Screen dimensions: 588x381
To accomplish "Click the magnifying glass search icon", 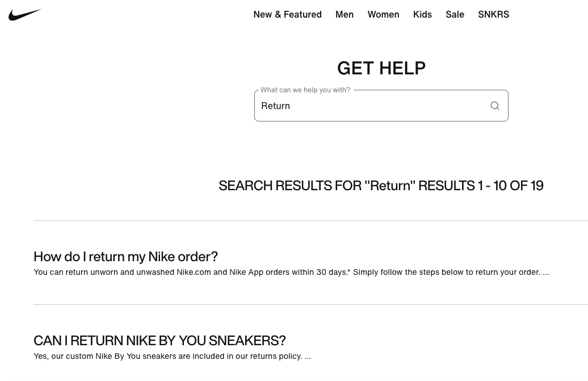I will (495, 106).
